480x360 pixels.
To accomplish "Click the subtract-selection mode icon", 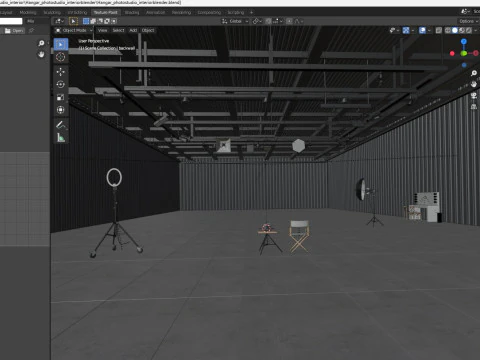I will pos(100,21).
